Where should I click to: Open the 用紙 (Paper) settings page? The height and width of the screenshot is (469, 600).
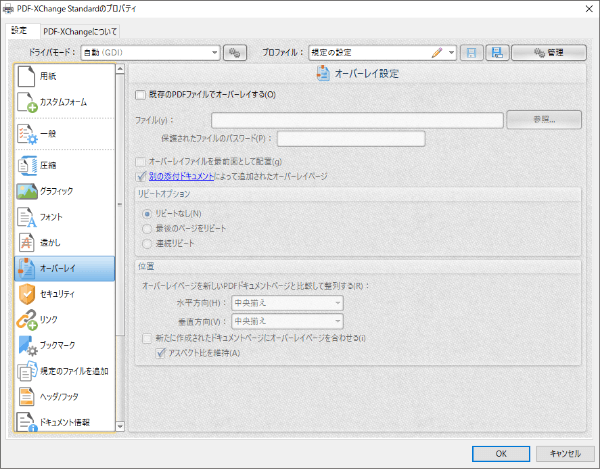pyautogui.click(x=64, y=76)
